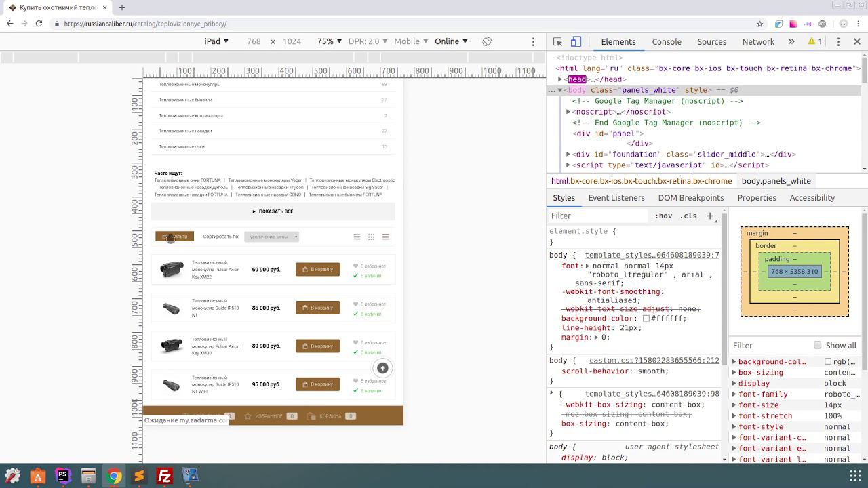
Task: Open a new browser tab
Action: click(x=122, y=7)
